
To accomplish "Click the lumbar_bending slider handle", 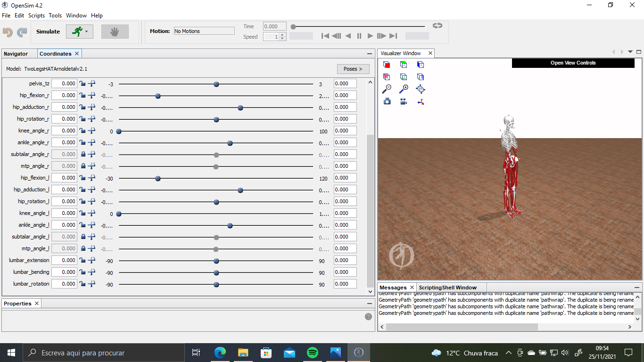I will [216, 273].
